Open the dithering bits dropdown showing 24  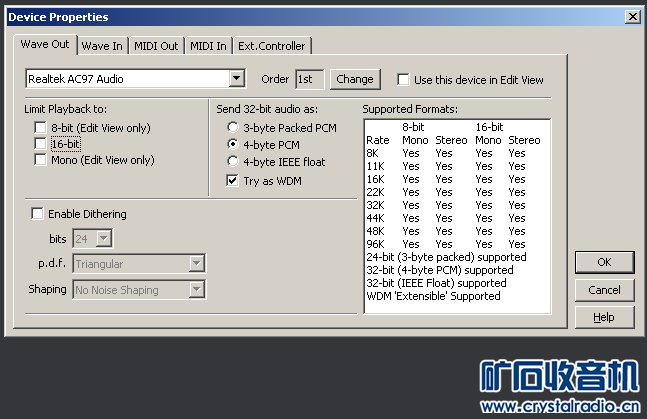pyautogui.click(x=104, y=238)
